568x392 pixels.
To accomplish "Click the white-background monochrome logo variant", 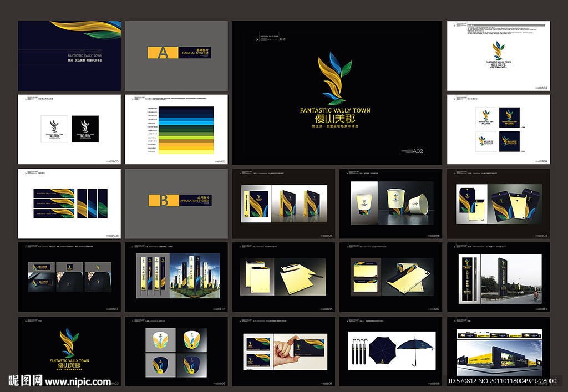I will tap(54, 129).
